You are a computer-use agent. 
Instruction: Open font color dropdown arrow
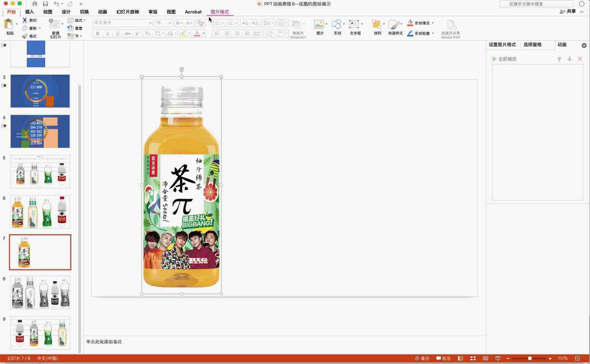204,33
